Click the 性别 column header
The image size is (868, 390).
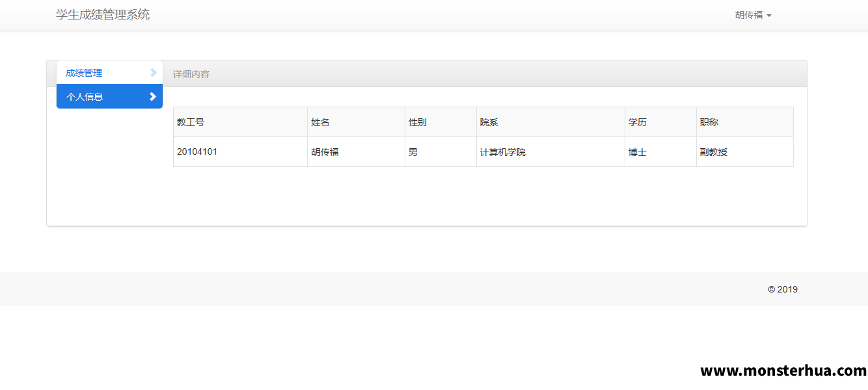tap(441, 122)
